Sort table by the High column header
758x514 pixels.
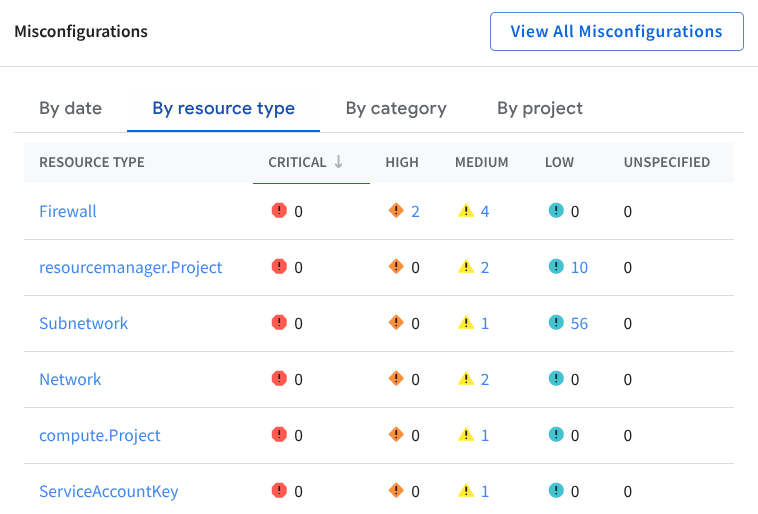click(402, 162)
